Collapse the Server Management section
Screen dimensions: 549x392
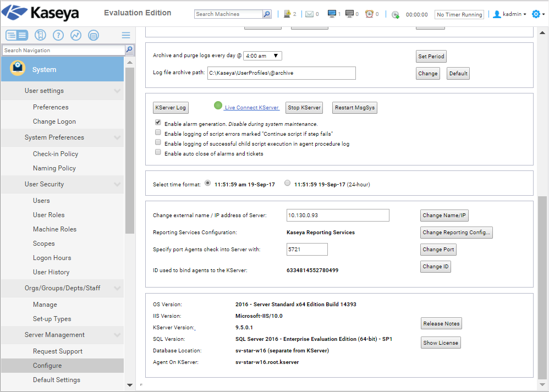pyautogui.click(x=117, y=335)
